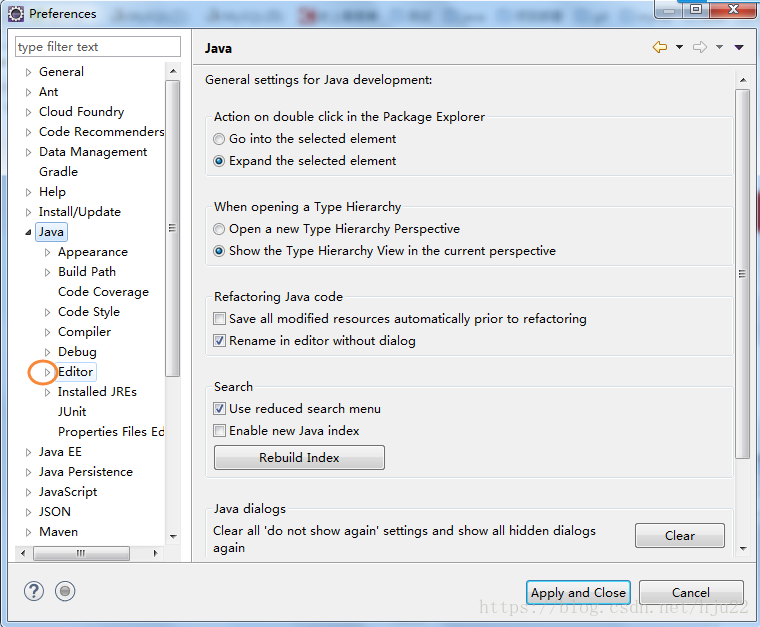Image resolution: width=760 pixels, height=627 pixels.
Task: Select 'Go into the selected element' radio
Action: click(x=219, y=139)
